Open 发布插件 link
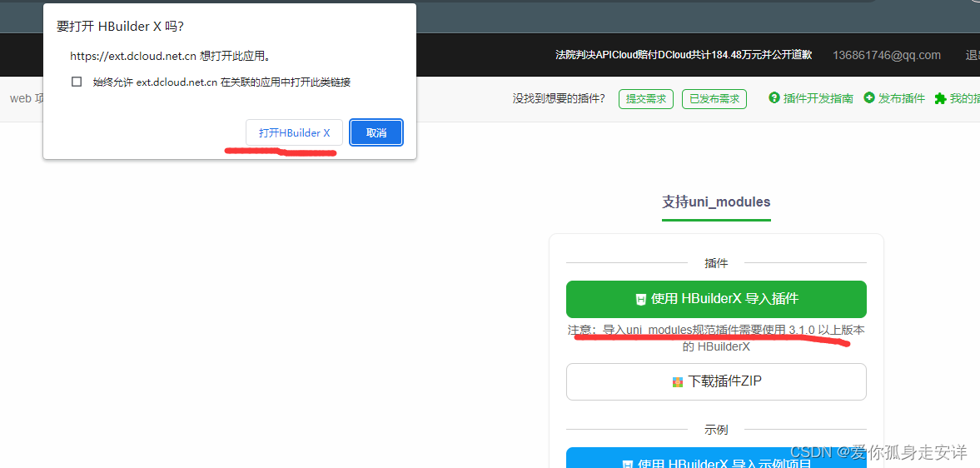This screenshot has height=468, width=980. [x=901, y=99]
